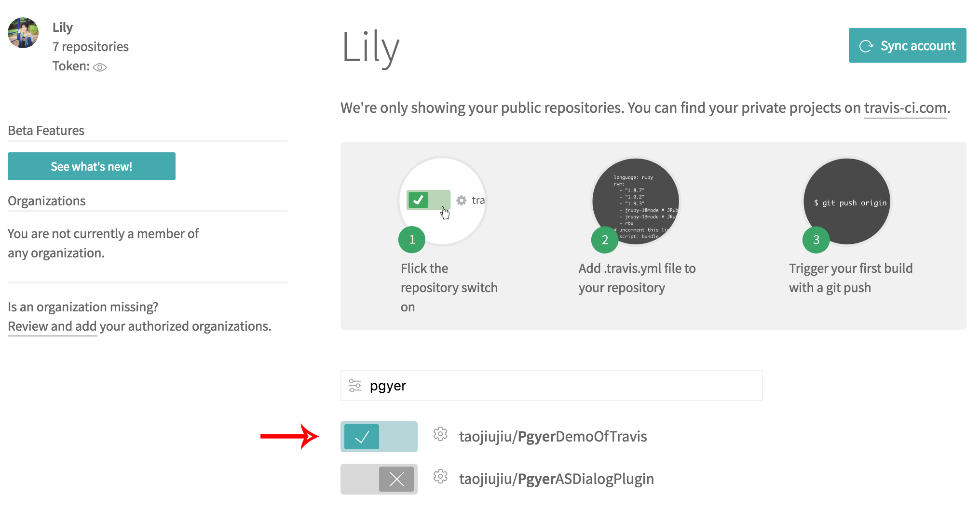Click the green step 1 circle badge

[412, 240]
